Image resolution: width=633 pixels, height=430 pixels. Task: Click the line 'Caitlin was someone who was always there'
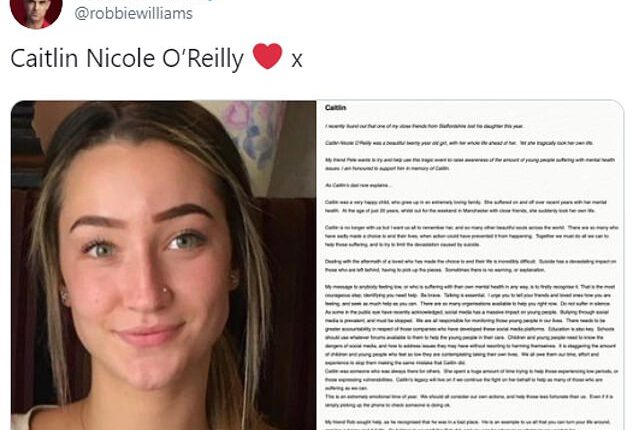(x=472, y=380)
